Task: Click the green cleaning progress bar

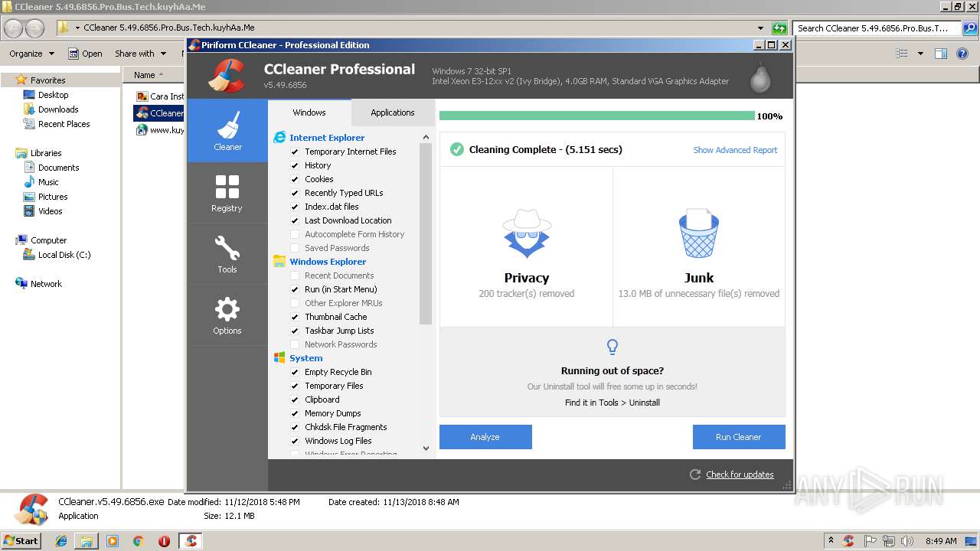Action: [x=597, y=116]
